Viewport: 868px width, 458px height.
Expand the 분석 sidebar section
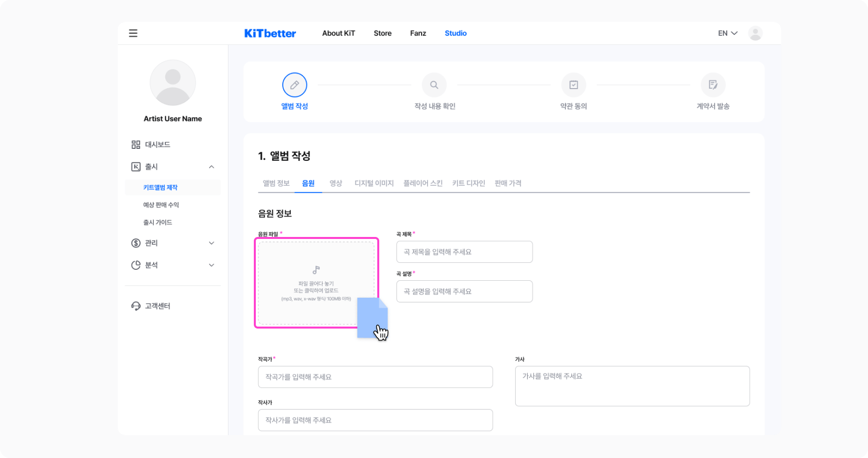[x=212, y=265]
